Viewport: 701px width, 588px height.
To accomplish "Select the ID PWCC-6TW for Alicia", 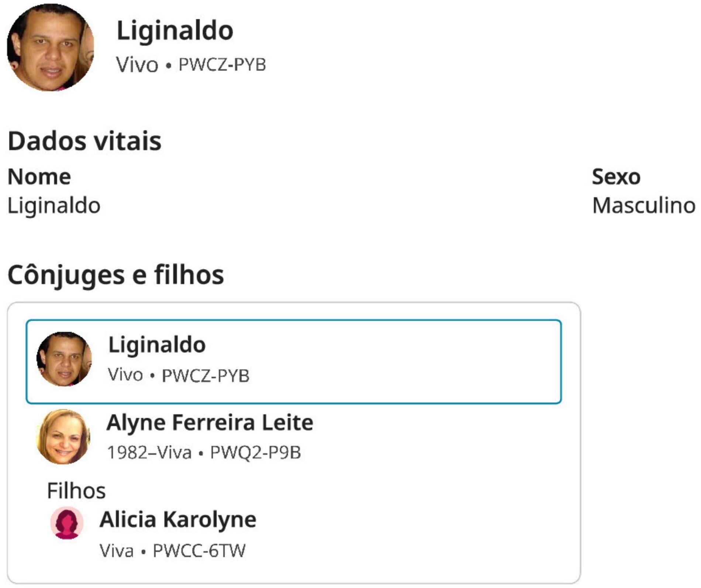I will [x=199, y=551].
